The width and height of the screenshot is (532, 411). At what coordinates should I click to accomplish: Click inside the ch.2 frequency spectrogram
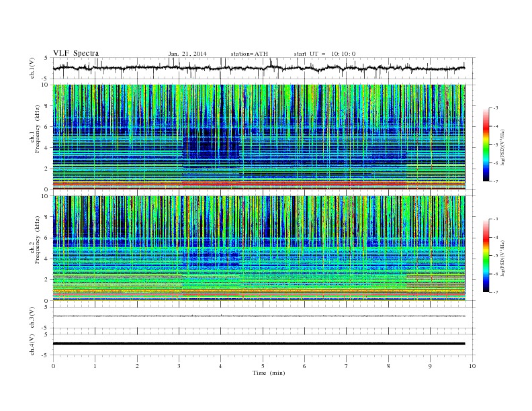pyautogui.click(x=259, y=248)
